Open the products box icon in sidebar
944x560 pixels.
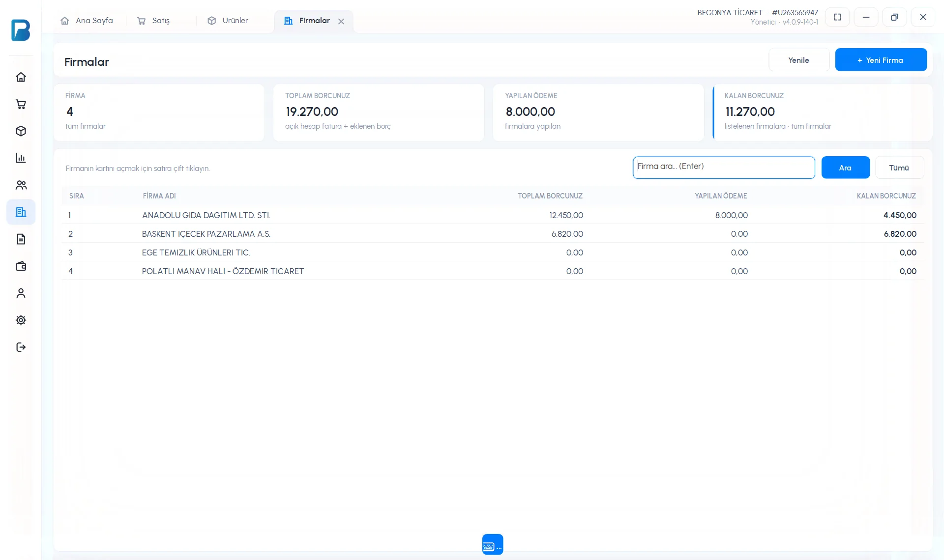coord(21,131)
